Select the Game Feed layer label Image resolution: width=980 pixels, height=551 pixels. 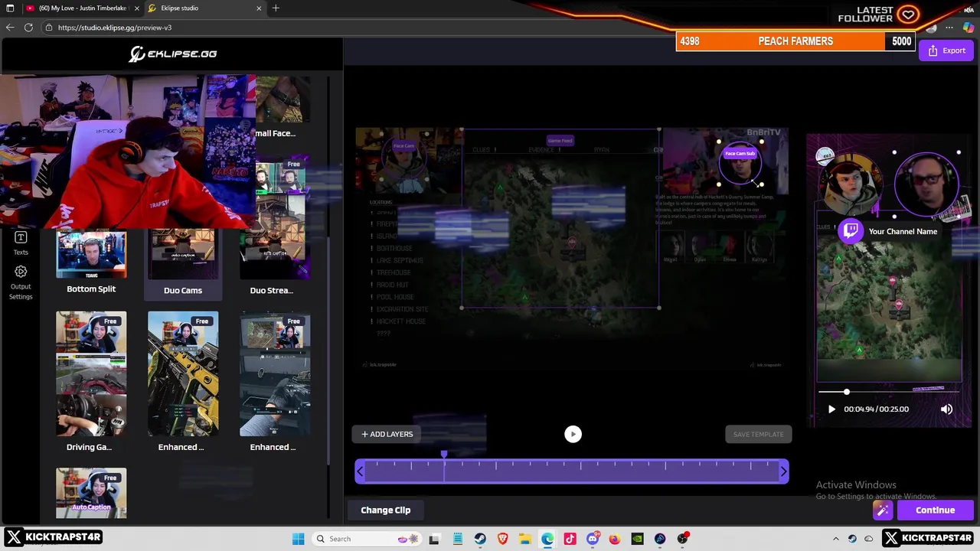[560, 141]
